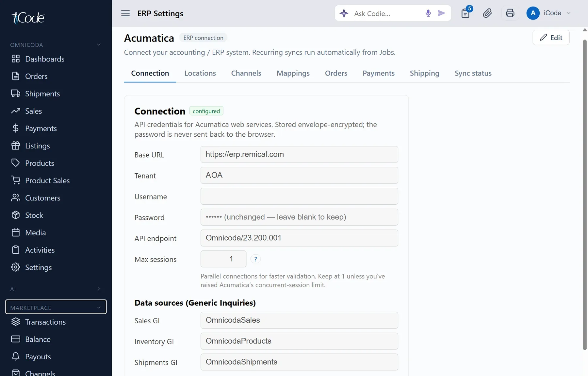Viewport: 588px width, 376px height.
Task: Switch to the Connection tab
Action: coord(150,73)
